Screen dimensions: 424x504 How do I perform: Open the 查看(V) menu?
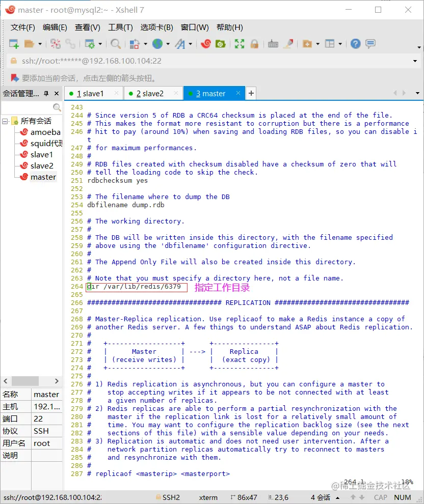[x=88, y=27]
